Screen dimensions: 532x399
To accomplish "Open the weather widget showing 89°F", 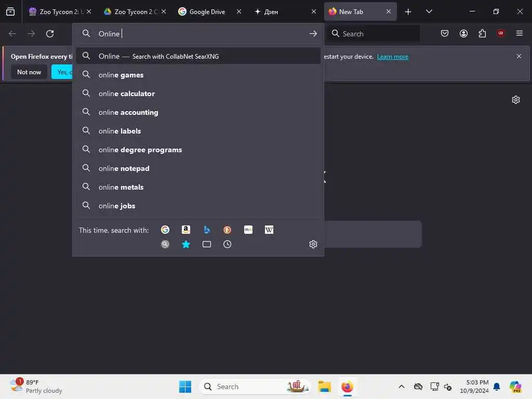I will point(36,387).
